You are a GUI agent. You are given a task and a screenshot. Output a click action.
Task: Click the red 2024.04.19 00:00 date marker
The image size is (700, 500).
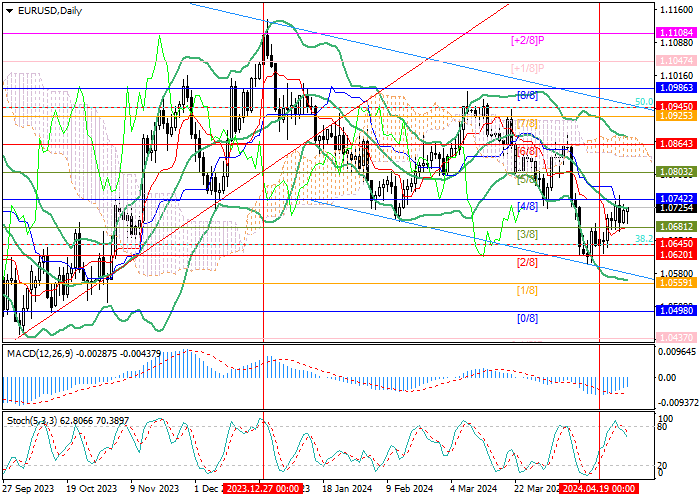point(599,488)
